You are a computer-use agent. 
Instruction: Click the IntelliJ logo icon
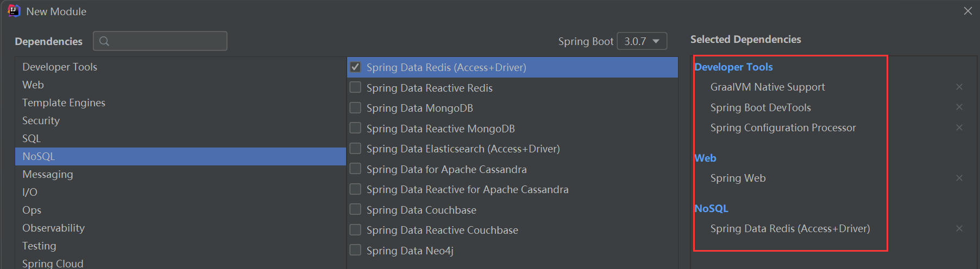[x=14, y=11]
